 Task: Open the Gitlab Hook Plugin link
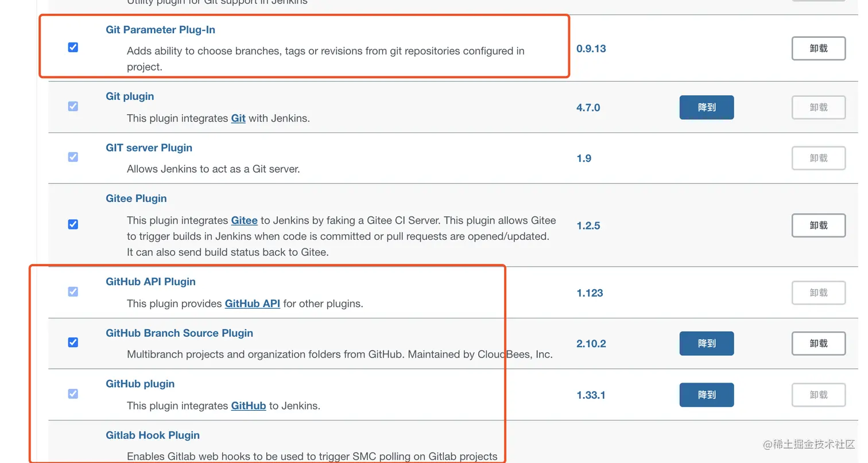[153, 435]
